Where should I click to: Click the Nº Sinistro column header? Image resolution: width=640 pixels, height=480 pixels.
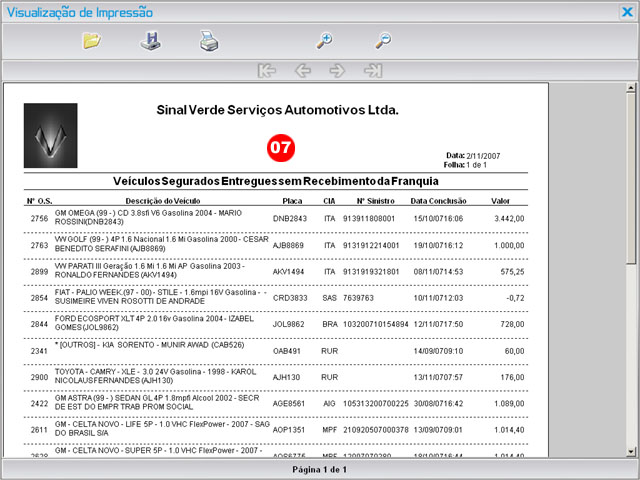[x=376, y=201]
